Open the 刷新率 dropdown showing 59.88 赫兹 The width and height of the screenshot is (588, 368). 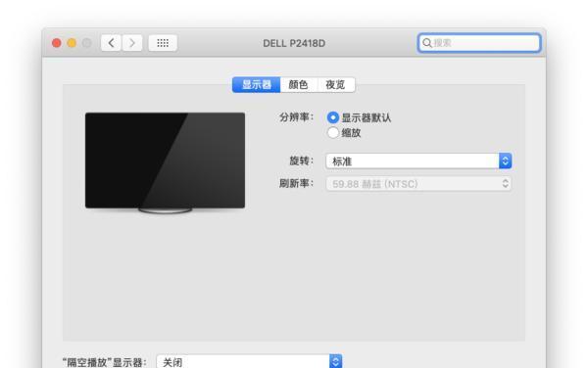pos(418,184)
